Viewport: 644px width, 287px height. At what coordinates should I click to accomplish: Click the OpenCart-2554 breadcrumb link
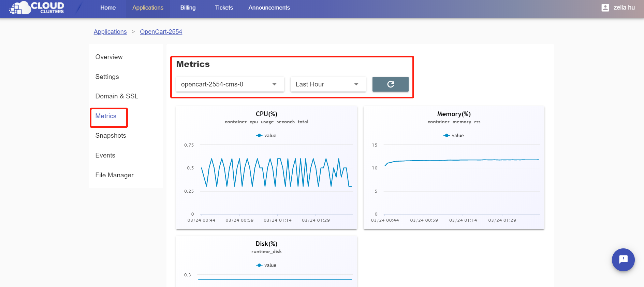(x=161, y=32)
